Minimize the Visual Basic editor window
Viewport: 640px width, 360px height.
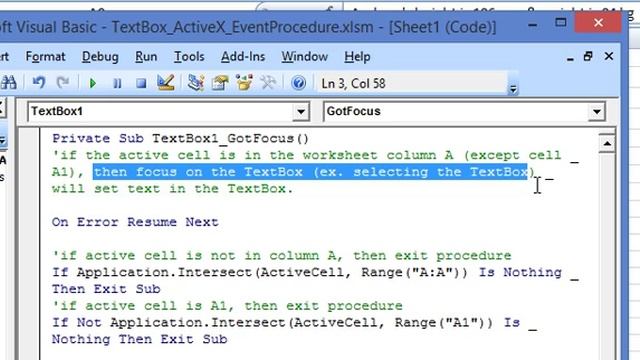[x=532, y=25]
